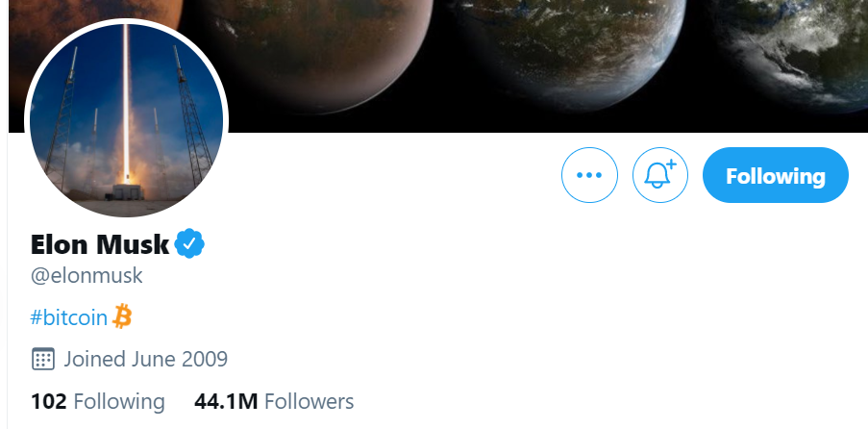Click the blue verified checkmark badge

pyautogui.click(x=190, y=244)
